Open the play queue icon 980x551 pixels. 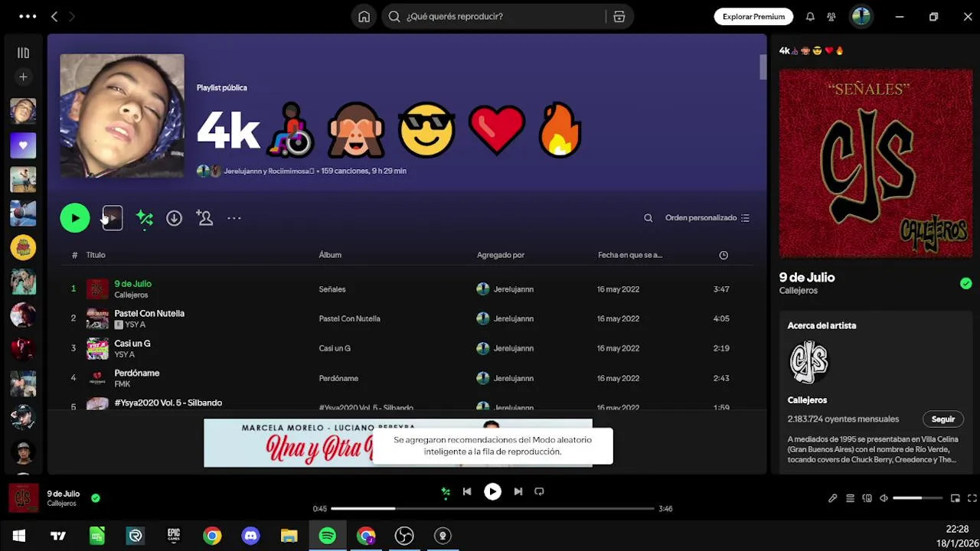point(850,498)
